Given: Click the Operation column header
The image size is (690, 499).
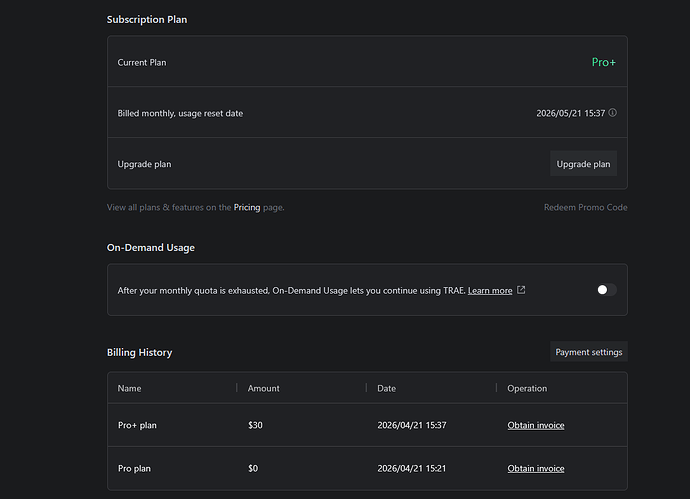Looking at the screenshot, I should 527,388.
